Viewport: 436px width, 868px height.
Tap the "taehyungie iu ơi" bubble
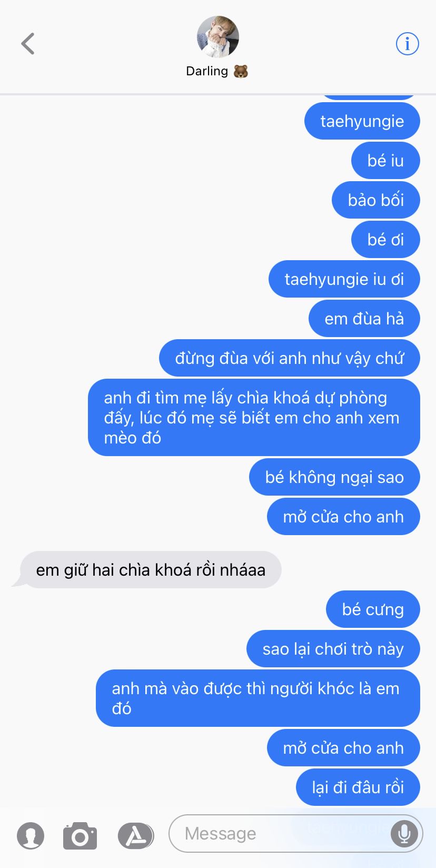(x=344, y=279)
